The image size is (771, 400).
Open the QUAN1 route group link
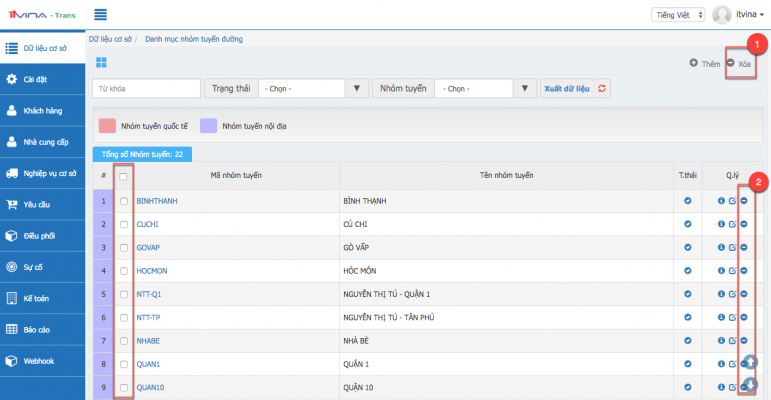(148, 363)
